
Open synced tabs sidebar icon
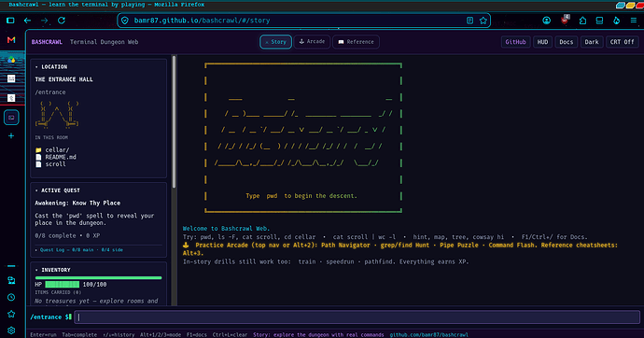[11, 280]
